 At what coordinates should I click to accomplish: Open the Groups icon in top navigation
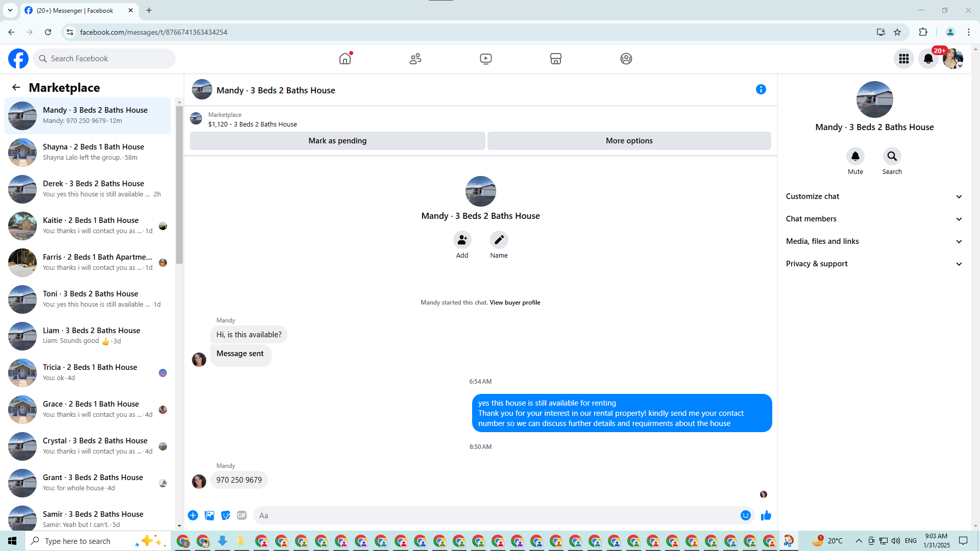[x=626, y=59]
